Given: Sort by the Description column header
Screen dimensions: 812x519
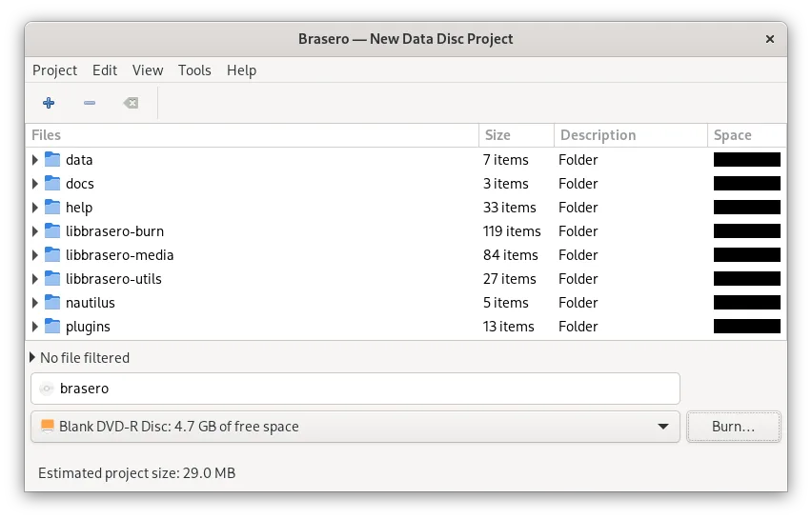Looking at the screenshot, I should pyautogui.click(x=631, y=135).
